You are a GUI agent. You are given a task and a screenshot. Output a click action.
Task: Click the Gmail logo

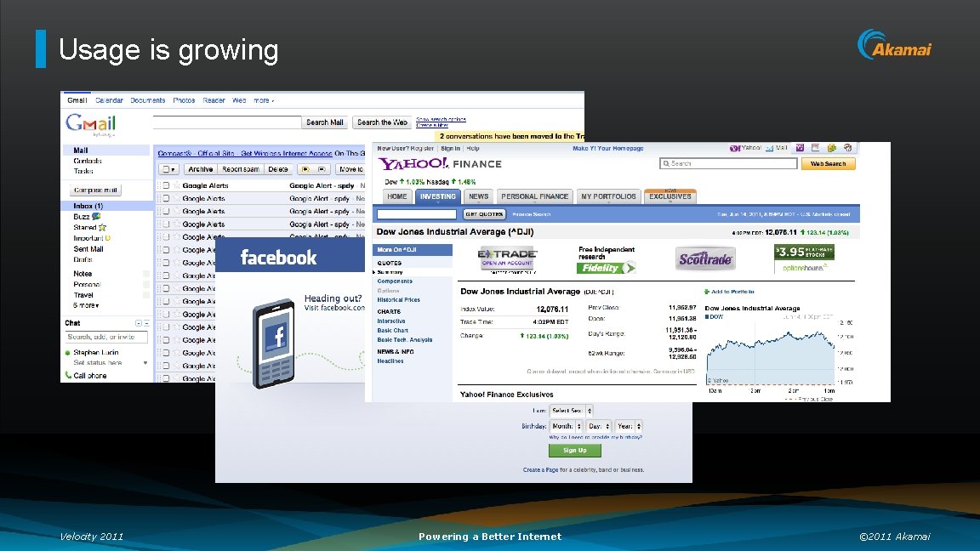(x=91, y=124)
